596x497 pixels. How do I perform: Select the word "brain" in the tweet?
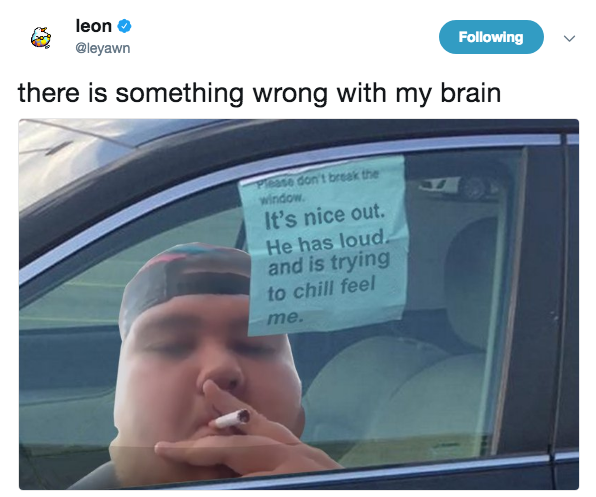[x=471, y=92]
